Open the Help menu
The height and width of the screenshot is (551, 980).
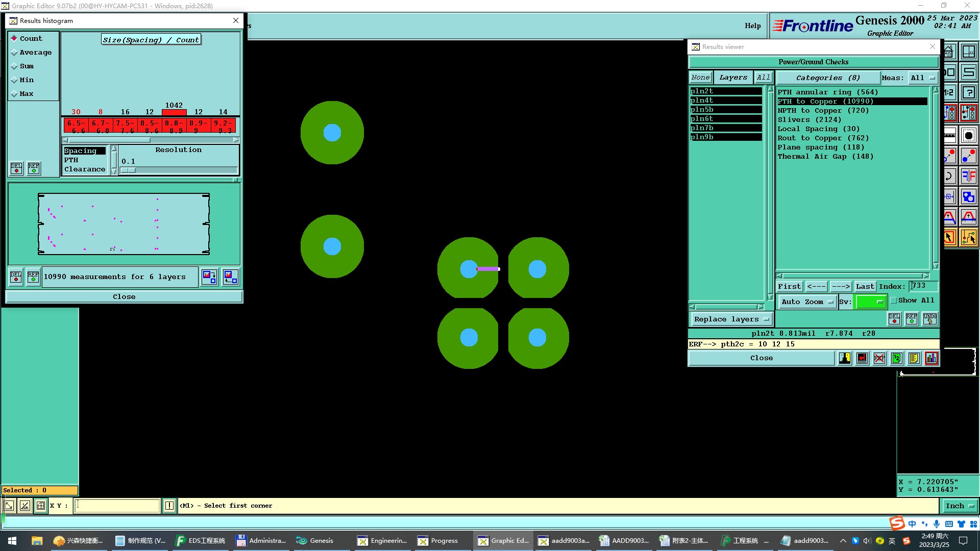752,26
